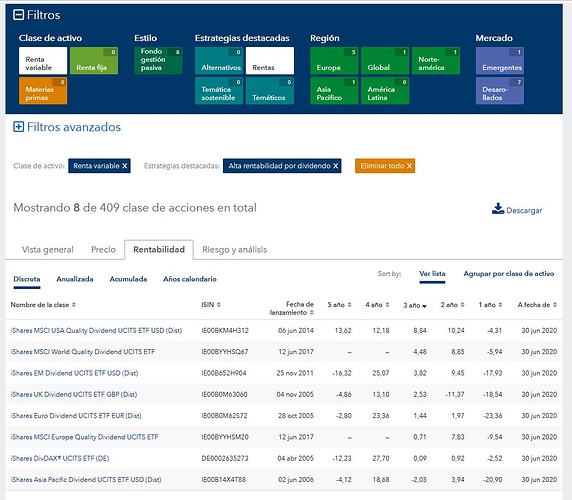The width and height of the screenshot is (572, 500).
Task: Select the América Latina region tile
Action: click(x=385, y=91)
